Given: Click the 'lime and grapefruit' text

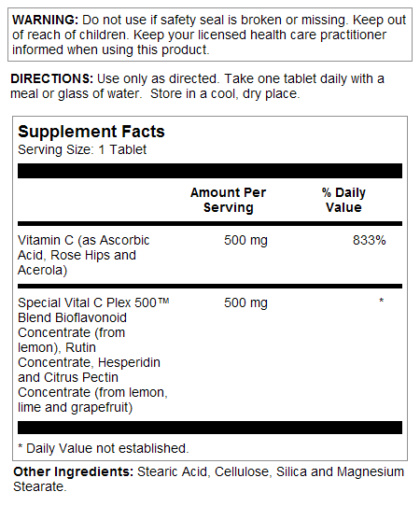Looking at the screenshot, I should [x=76, y=408].
